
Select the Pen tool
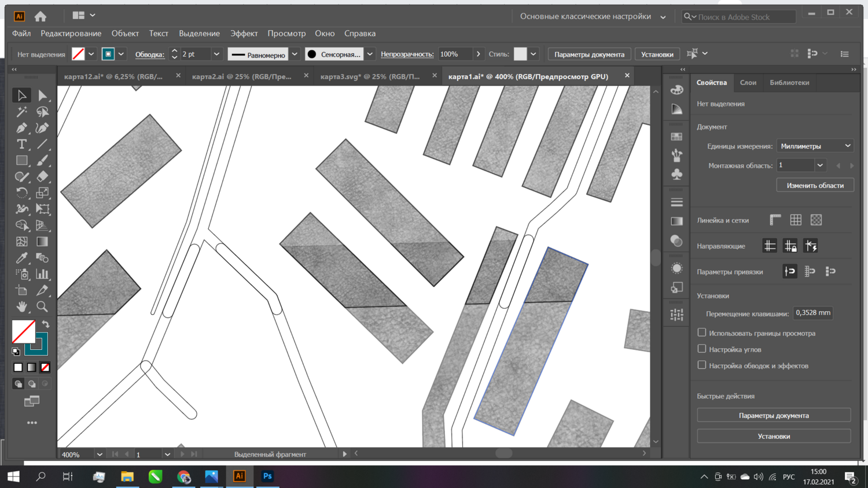click(x=21, y=128)
